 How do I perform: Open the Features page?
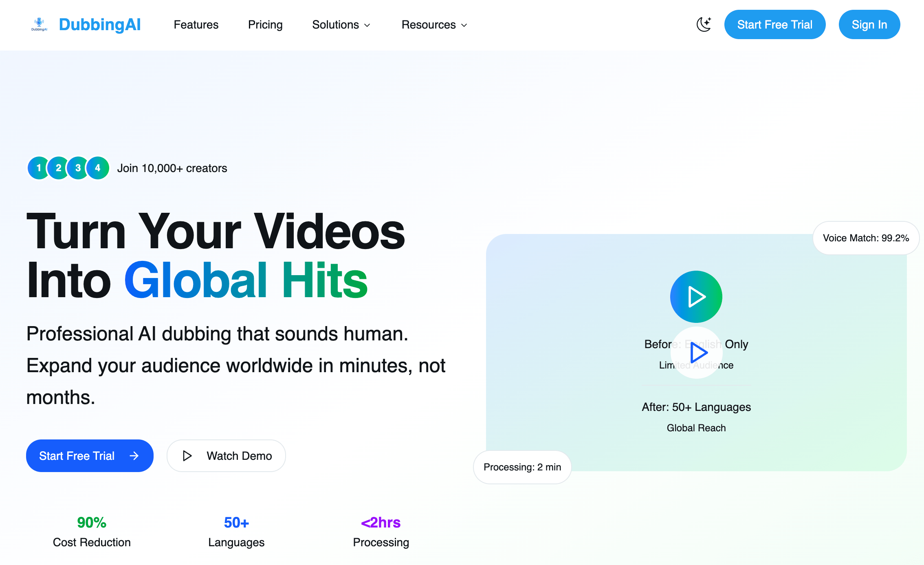pos(196,25)
